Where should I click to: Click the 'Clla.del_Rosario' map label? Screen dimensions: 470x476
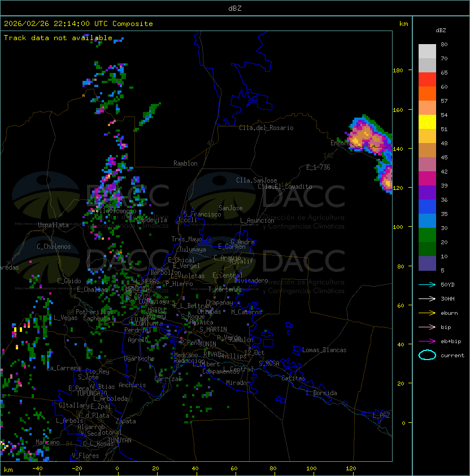266,128
